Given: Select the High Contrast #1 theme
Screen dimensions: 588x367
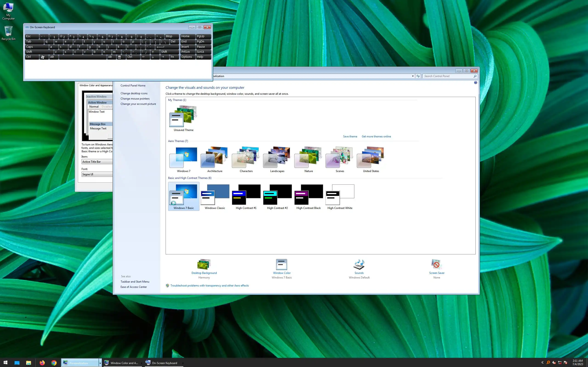Looking at the screenshot, I should [246, 197].
